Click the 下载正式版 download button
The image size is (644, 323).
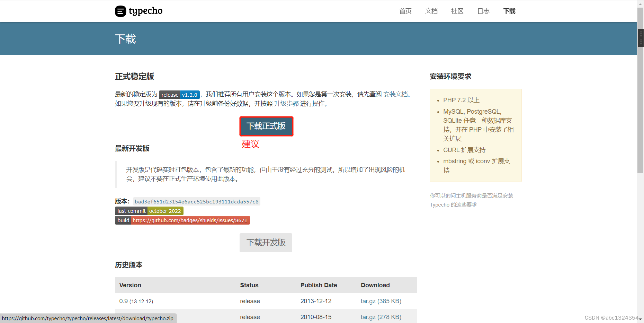266,126
